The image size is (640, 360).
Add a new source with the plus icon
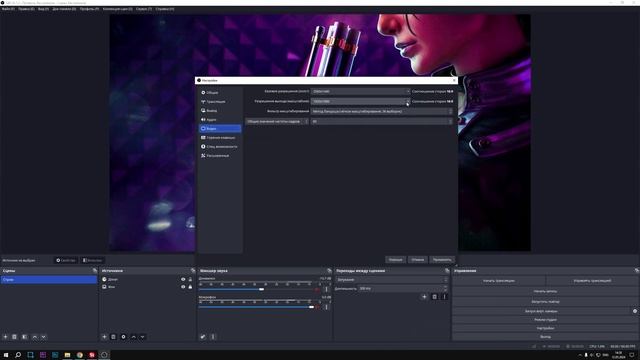pyautogui.click(x=104, y=337)
